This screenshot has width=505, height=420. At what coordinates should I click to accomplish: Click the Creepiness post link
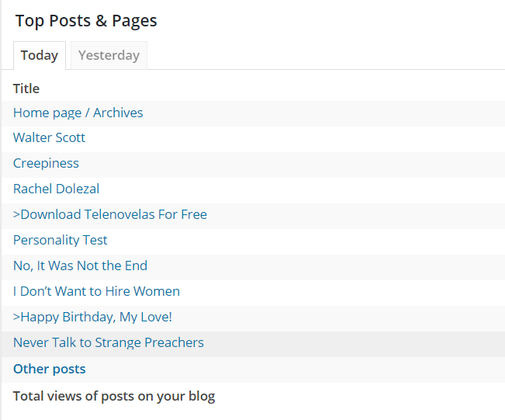46,163
